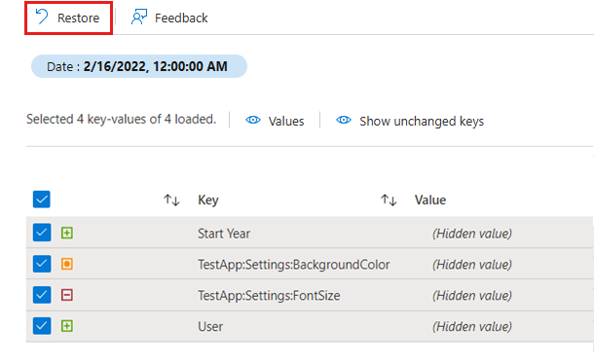The image size is (594, 364).
Task: Click orange modified icon for BackgroundColor
Action: pyautogui.click(x=67, y=264)
